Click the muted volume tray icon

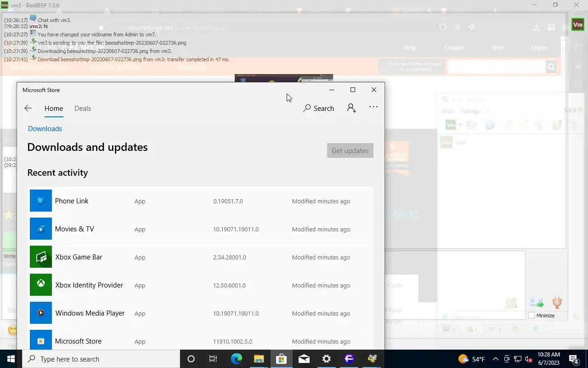(x=529, y=359)
